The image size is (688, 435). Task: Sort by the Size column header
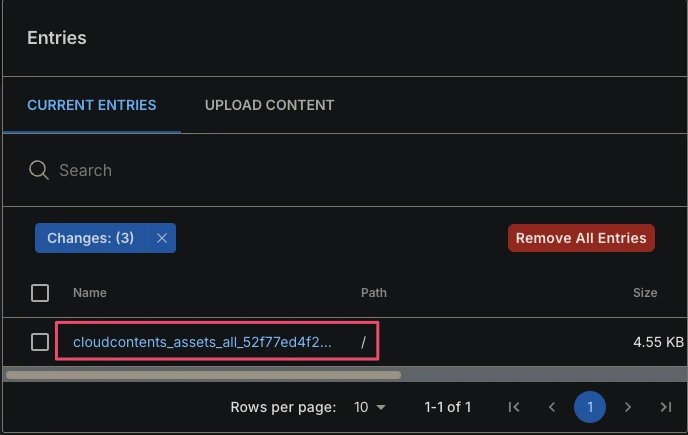645,293
